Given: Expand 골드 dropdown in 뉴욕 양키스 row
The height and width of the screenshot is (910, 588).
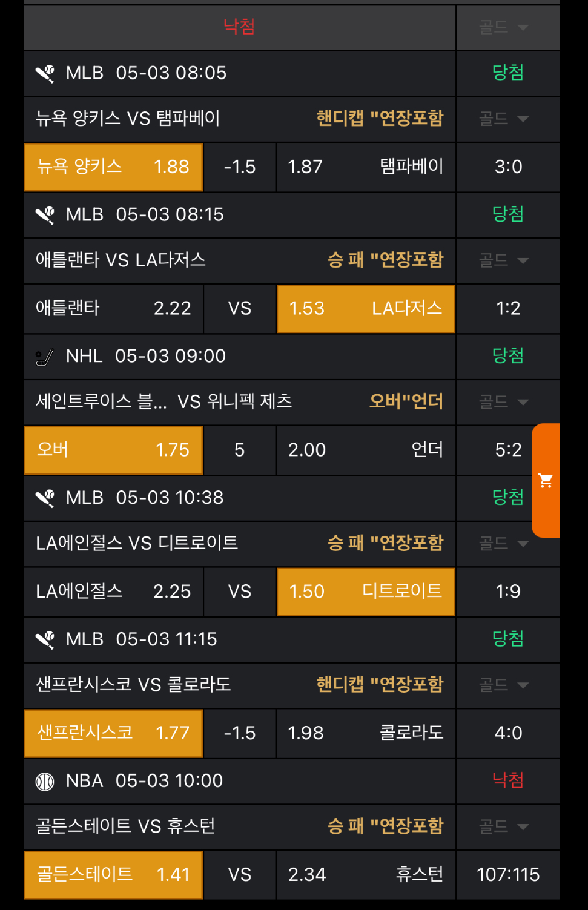Looking at the screenshot, I should pos(504,119).
